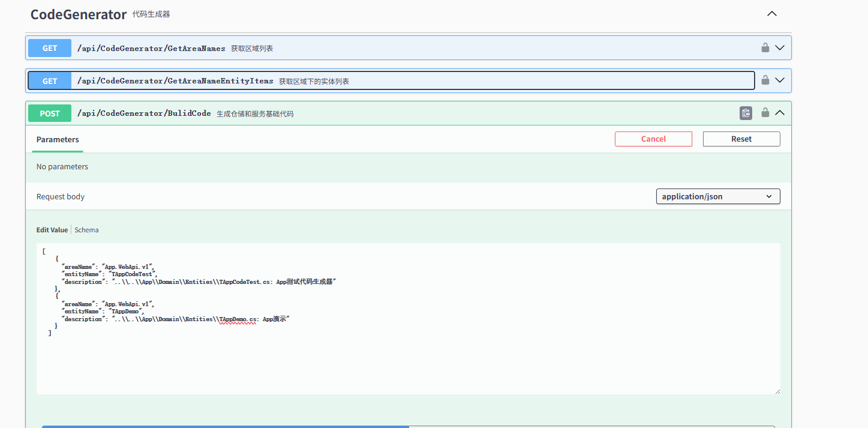The height and width of the screenshot is (428, 868).
Task: Open the /api/CodeGenerator/GetAreaNameEntityItems path
Action: (x=175, y=80)
